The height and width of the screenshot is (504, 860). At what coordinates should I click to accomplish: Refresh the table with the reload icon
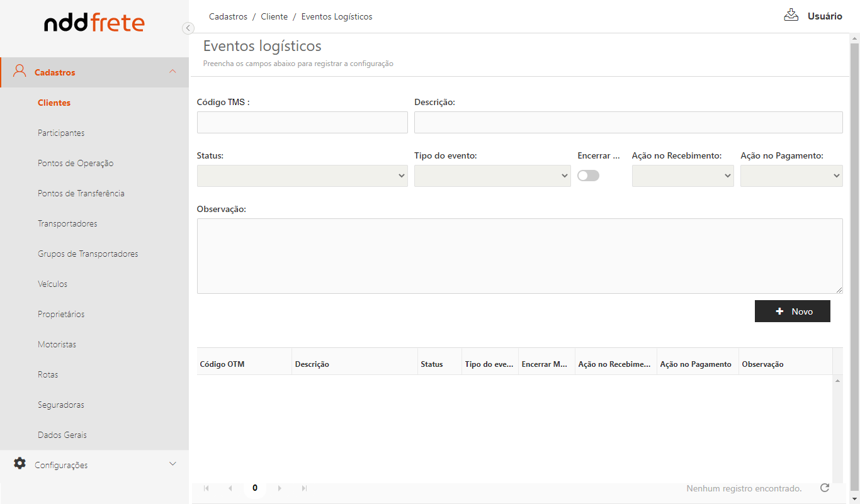click(x=825, y=488)
